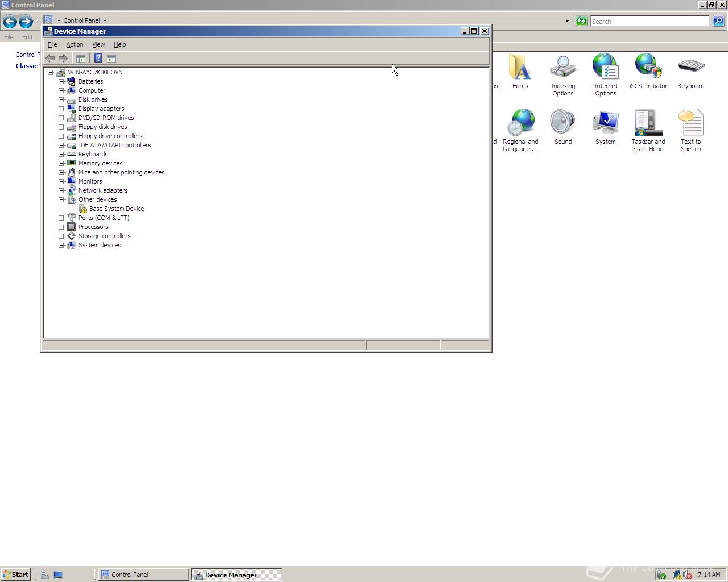Open the iSCSI Initiator icon
This screenshot has height=582, width=728.
(x=648, y=72)
